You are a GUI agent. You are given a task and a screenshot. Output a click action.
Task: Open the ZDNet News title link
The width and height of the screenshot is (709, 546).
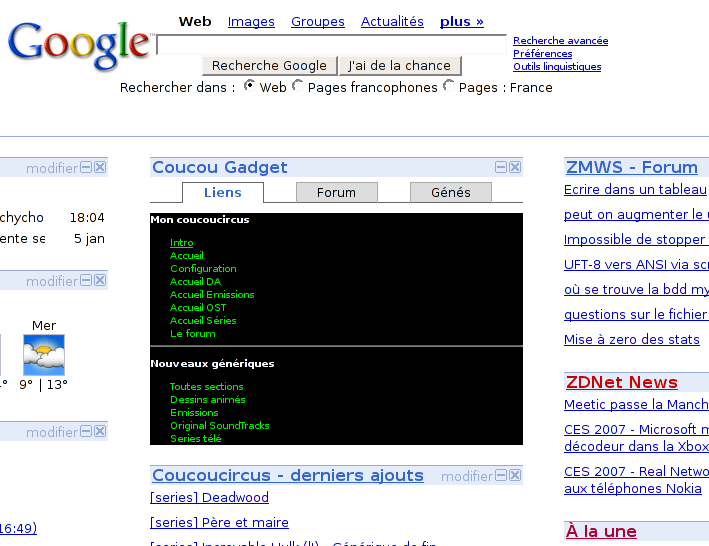(622, 382)
